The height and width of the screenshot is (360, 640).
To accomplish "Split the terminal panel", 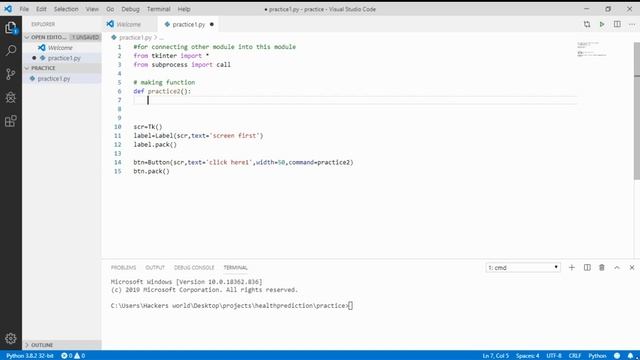I will coord(587,268).
